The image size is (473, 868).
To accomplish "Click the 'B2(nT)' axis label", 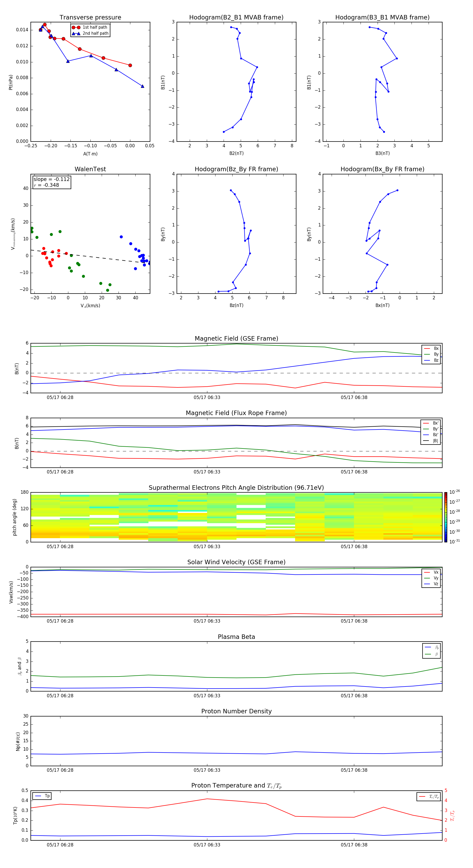I will pos(236,153).
